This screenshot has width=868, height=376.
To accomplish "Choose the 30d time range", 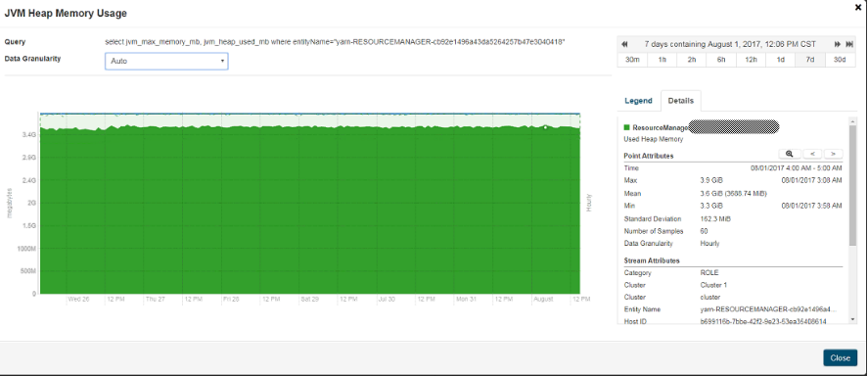I will tap(840, 60).
